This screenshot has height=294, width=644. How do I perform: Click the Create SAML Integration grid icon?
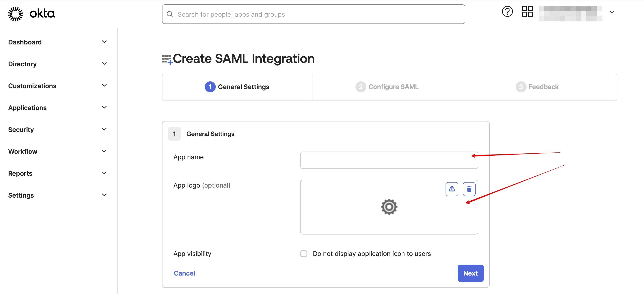tap(167, 59)
